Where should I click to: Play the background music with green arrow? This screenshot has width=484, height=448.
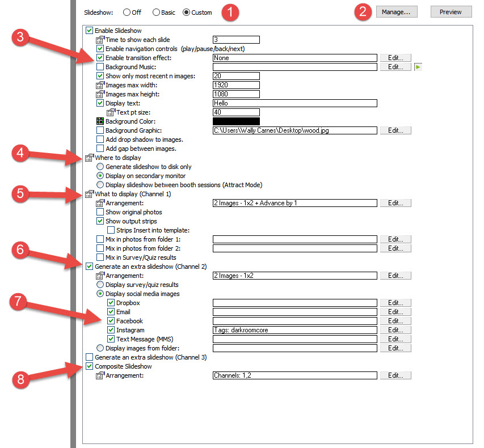click(418, 67)
